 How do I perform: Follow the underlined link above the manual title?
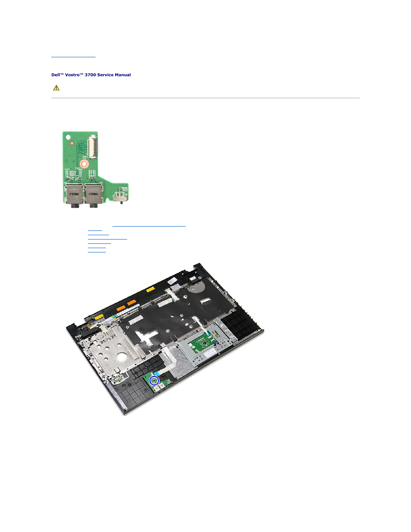pyautogui.click(x=73, y=56)
